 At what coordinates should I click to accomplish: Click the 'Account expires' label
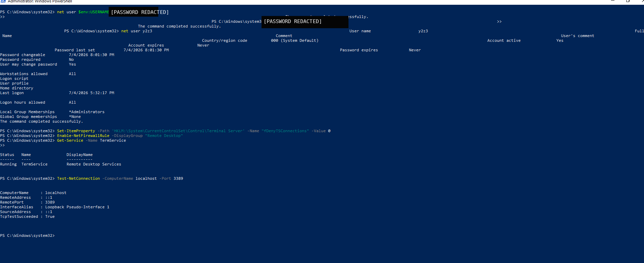(x=146, y=45)
